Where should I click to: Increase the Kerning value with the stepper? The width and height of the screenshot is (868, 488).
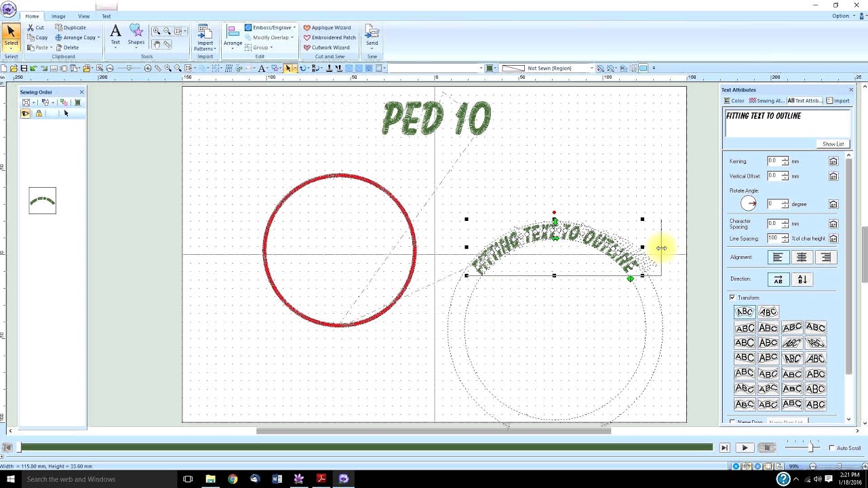click(x=785, y=159)
